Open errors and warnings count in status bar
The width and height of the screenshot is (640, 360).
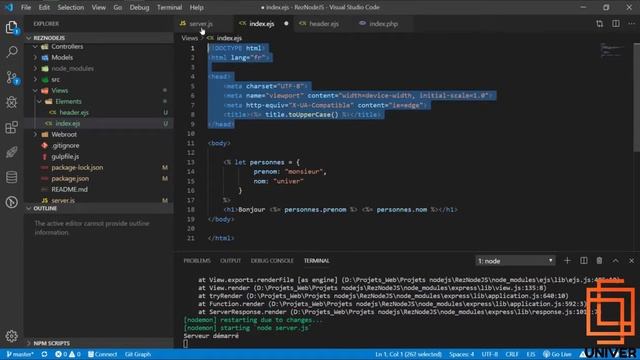tap(68, 354)
